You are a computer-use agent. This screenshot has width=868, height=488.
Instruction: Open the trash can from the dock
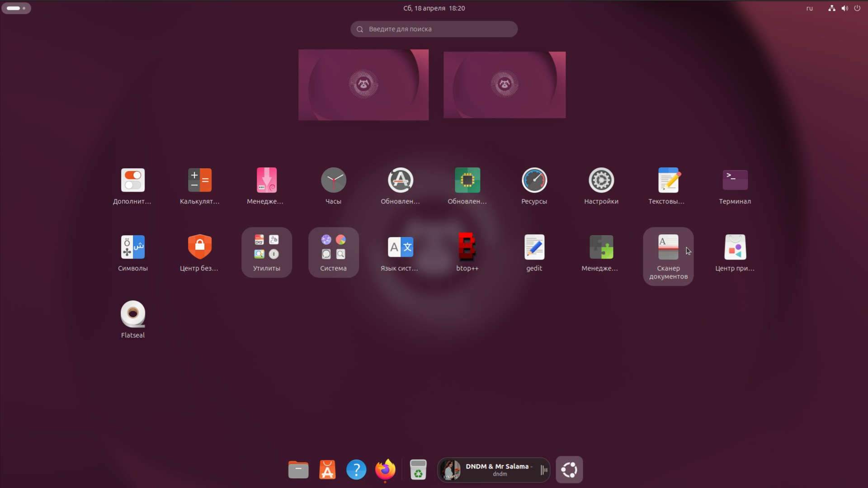(x=418, y=470)
